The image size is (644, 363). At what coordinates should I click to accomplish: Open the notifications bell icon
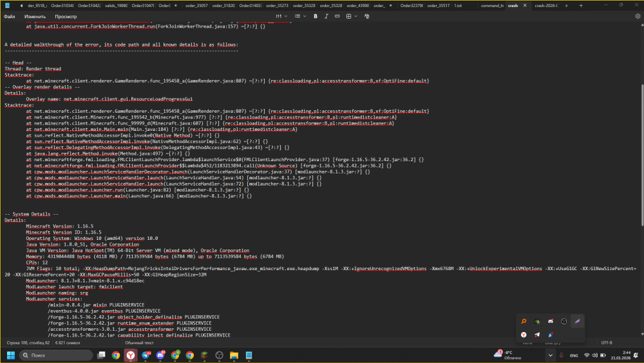[x=636, y=355]
